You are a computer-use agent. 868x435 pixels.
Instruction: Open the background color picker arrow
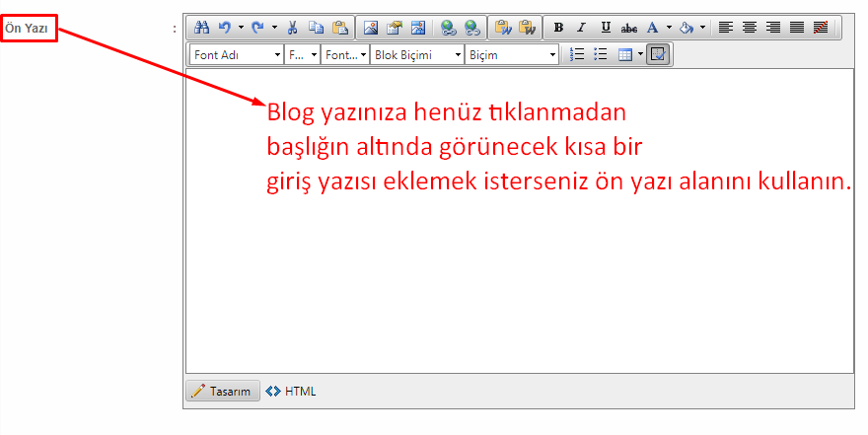[x=702, y=27]
